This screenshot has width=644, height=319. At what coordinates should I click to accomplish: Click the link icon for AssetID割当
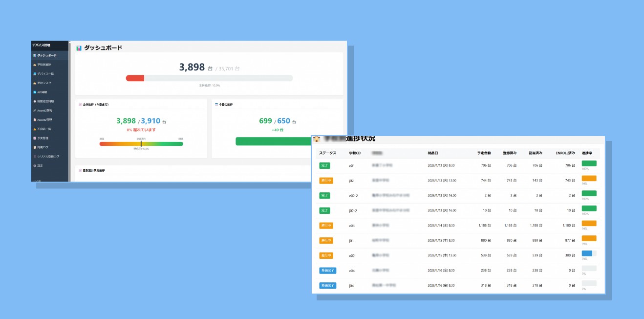tap(35, 111)
